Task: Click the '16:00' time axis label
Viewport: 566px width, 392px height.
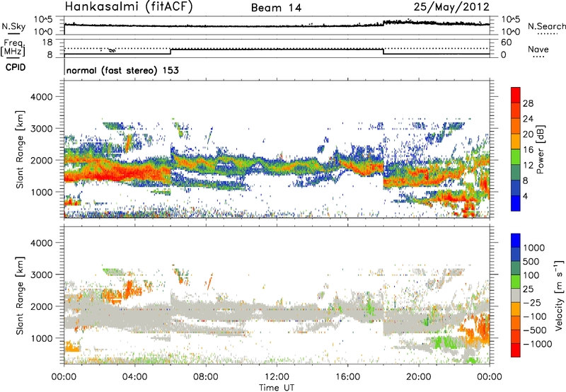Action: coord(347,377)
